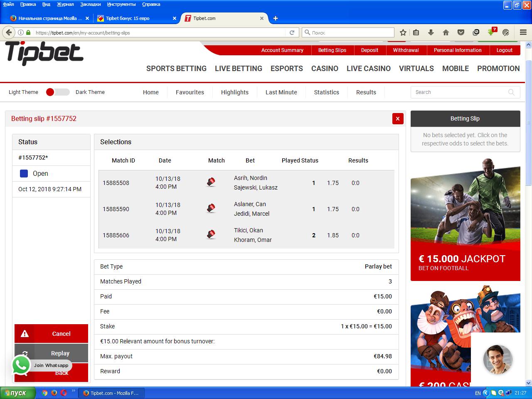The height and width of the screenshot is (399, 532).
Task: Go to LIVE BETTING section
Action: [x=239, y=69]
